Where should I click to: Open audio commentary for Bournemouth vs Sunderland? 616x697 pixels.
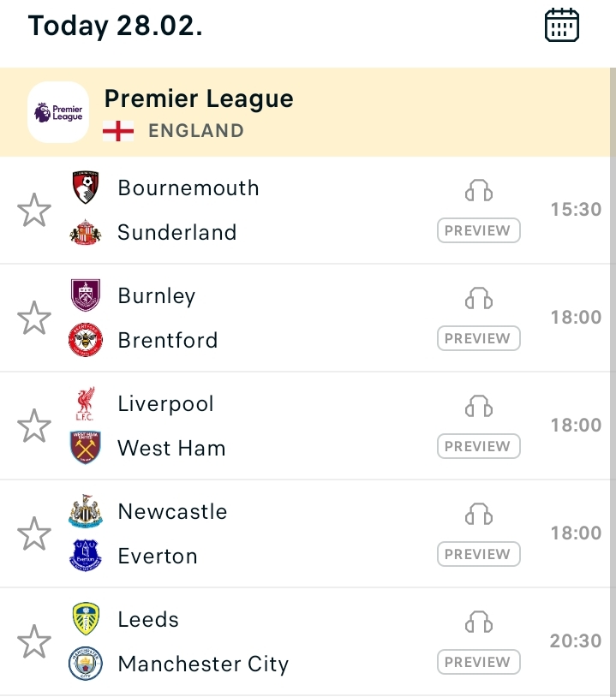point(479,191)
